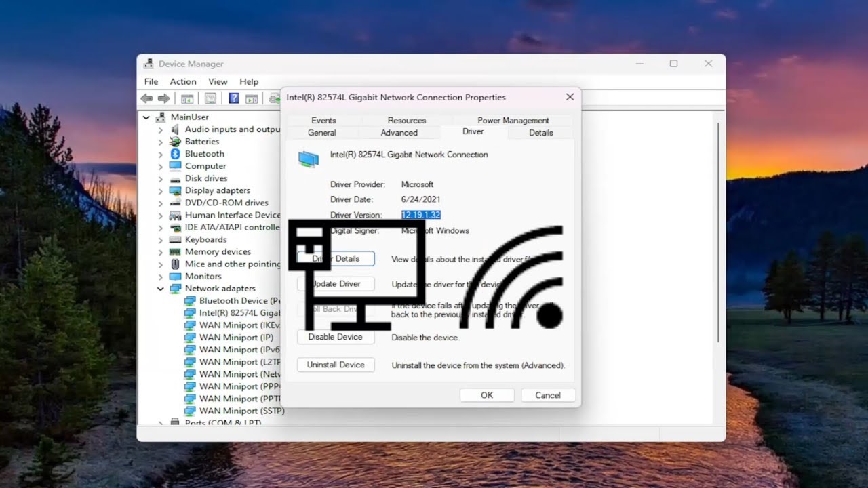Confirm with the OK button
The height and width of the screenshot is (488, 868).
(x=487, y=395)
